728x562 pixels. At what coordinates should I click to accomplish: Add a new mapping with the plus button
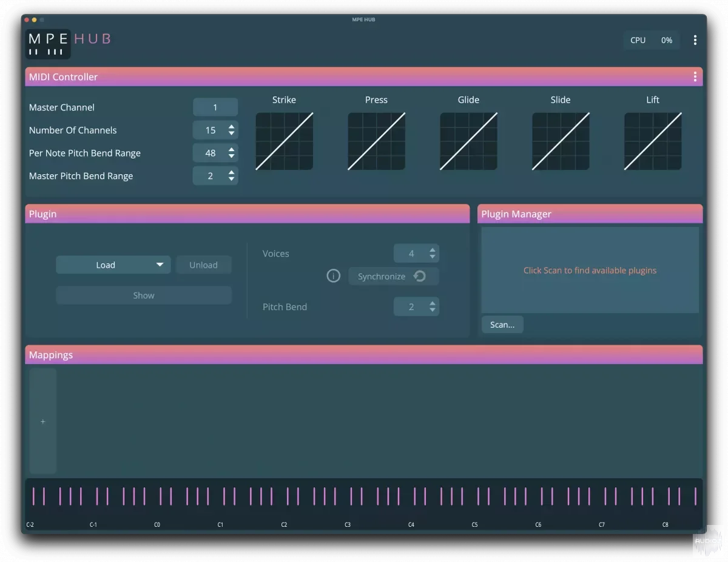point(43,421)
